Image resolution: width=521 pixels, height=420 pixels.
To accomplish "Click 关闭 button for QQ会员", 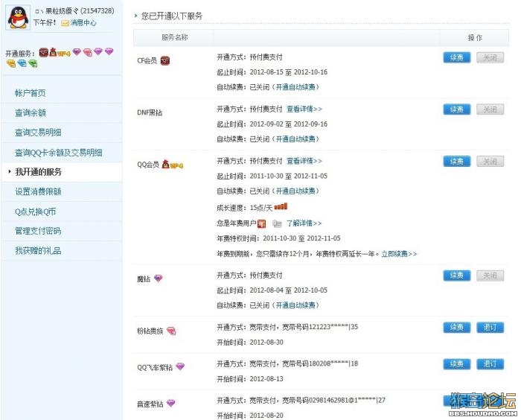I will pos(490,162).
